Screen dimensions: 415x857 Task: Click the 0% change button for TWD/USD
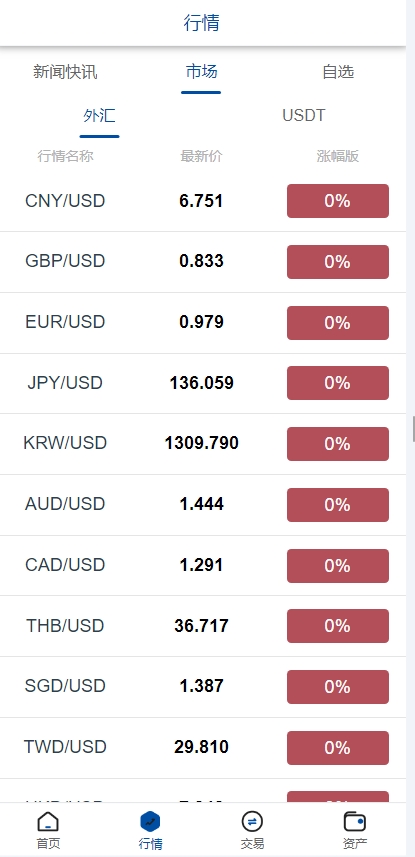[x=338, y=748]
